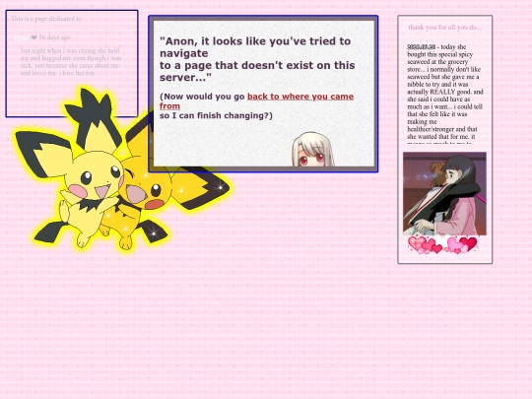This screenshot has width=532, height=399.
Task: Click the bold date at the start of the seaweed entry
Action: point(421,47)
